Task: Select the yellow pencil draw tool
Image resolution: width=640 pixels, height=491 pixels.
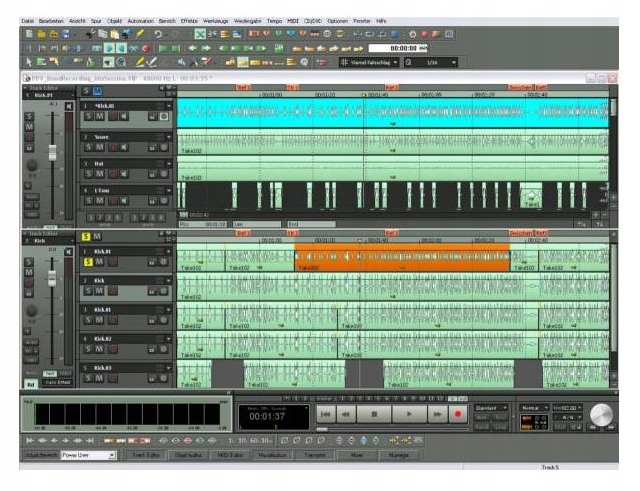Action: tap(140, 62)
